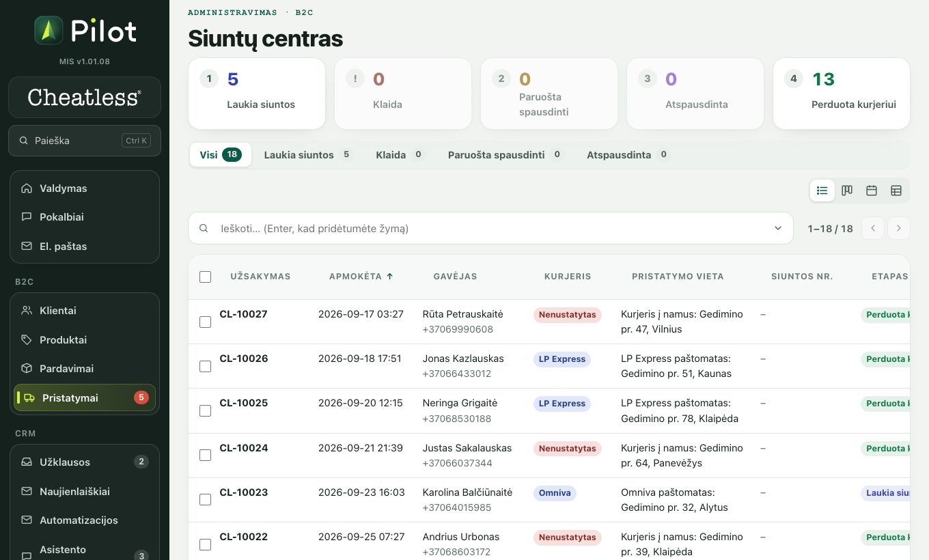Click the people icon beside Klientai

(27, 311)
